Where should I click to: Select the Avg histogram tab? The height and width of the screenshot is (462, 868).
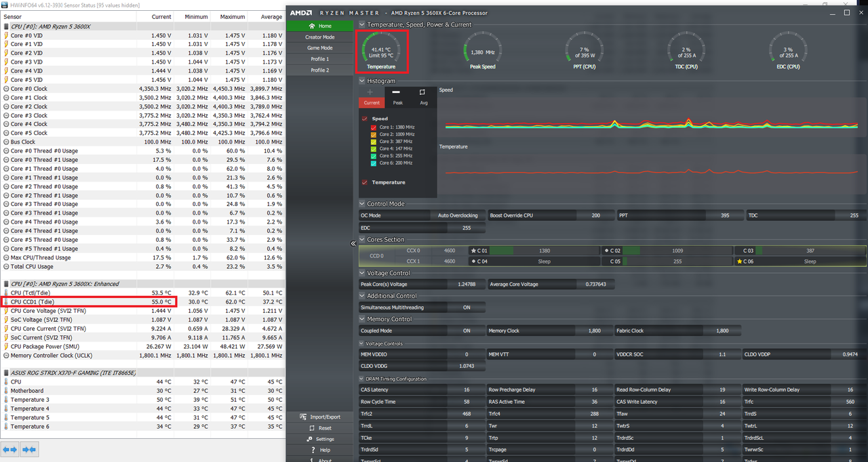tap(424, 103)
